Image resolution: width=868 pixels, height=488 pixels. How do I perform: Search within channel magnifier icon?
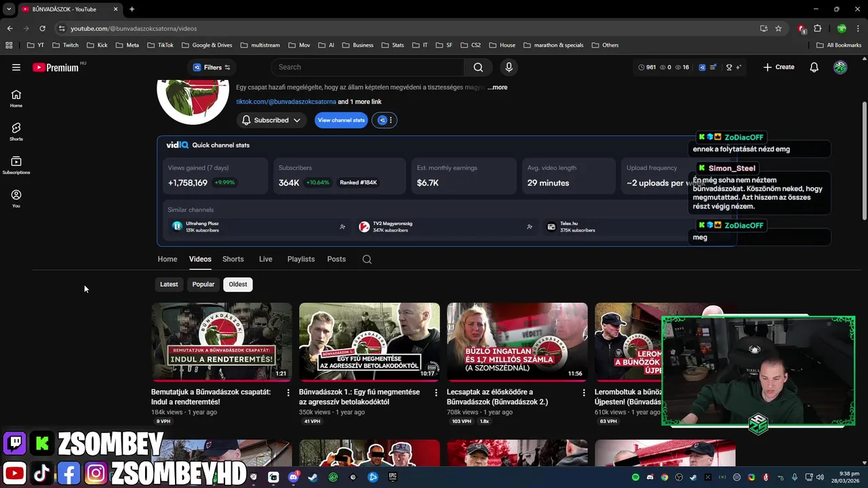tap(367, 259)
